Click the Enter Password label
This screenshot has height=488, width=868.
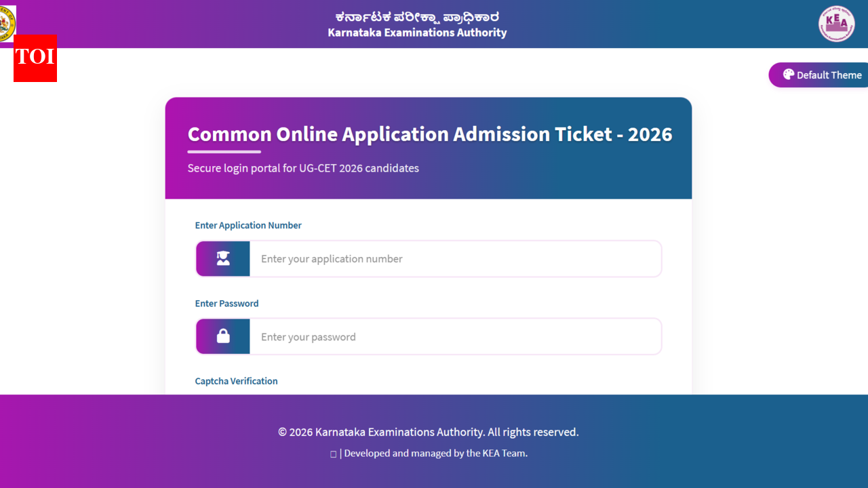click(226, 304)
